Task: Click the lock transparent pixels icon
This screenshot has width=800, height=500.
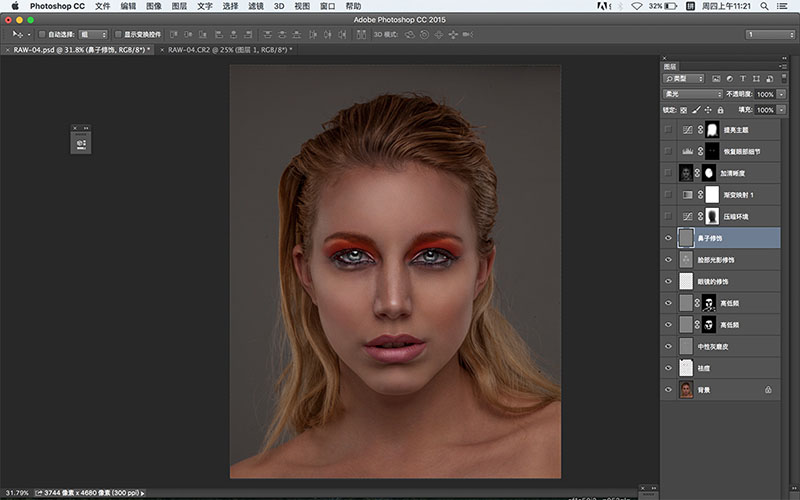Action: tap(683, 109)
